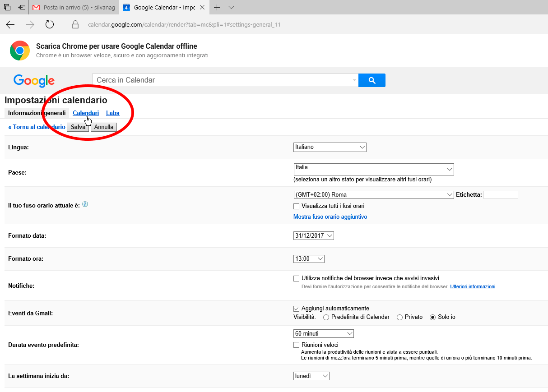Open the tab list chevron
The width and height of the screenshot is (548, 392).
(x=231, y=8)
